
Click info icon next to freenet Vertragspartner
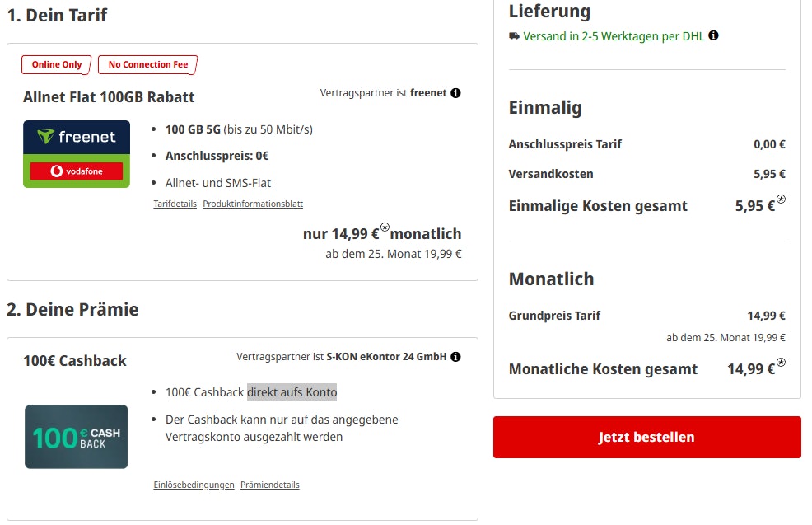pyautogui.click(x=455, y=93)
